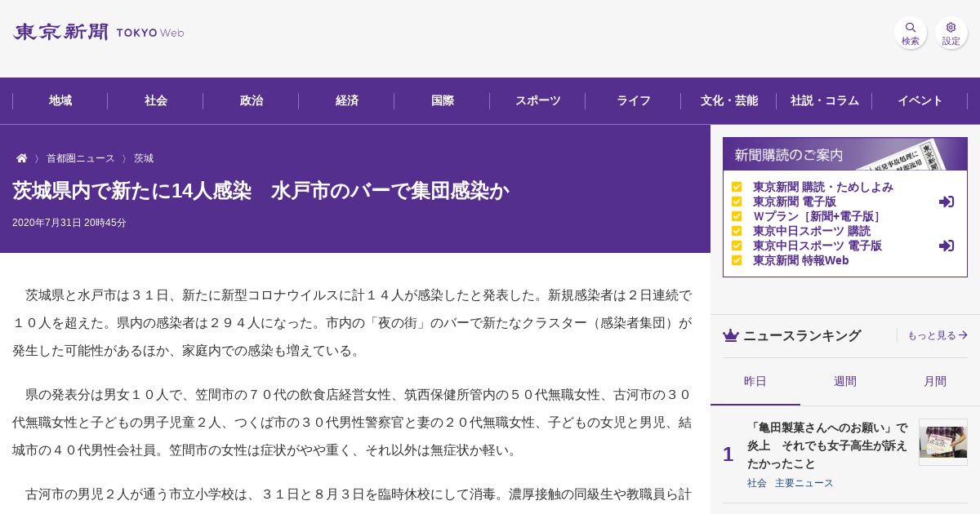
Task: Open 東京新聞 特報Web link
Action: pos(801,260)
